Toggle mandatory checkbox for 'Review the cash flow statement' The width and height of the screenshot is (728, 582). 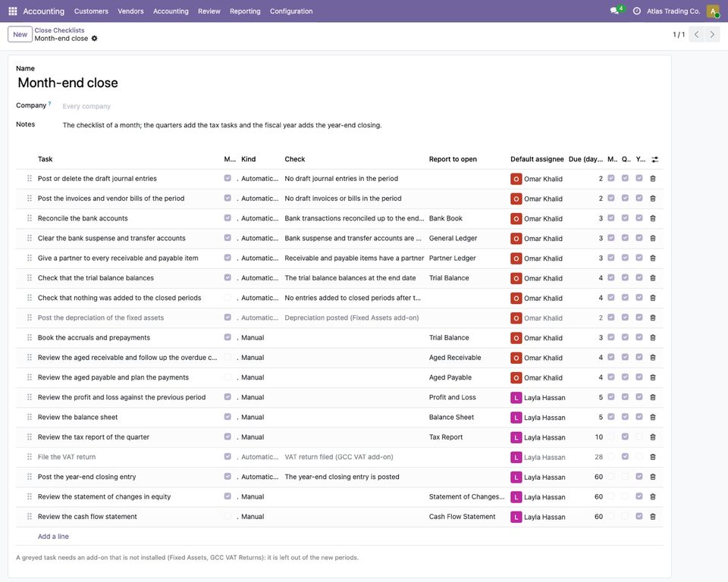(x=227, y=516)
